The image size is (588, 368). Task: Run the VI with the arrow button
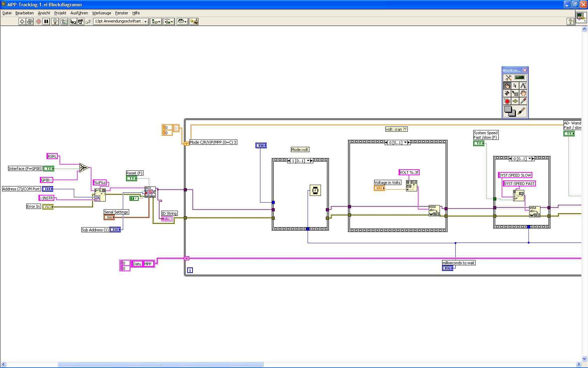tap(22, 21)
